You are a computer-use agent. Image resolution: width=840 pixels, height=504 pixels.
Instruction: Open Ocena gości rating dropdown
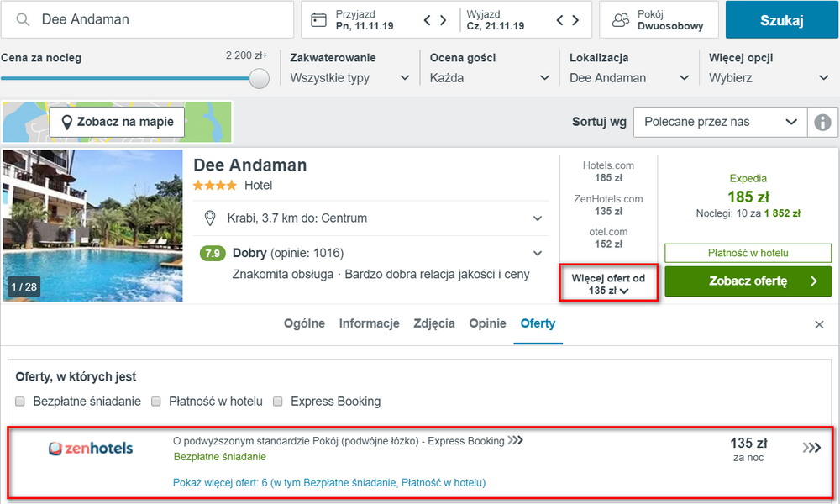(x=489, y=78)
